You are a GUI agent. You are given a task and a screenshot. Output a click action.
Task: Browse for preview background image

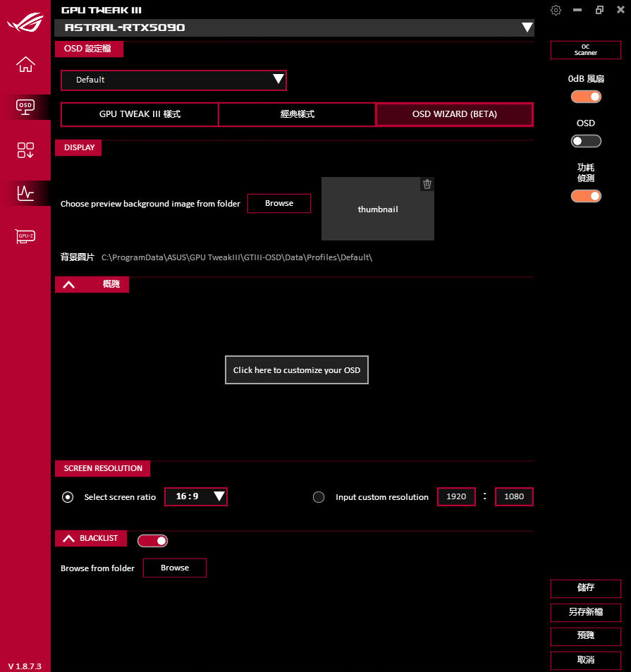pos(279,203)
